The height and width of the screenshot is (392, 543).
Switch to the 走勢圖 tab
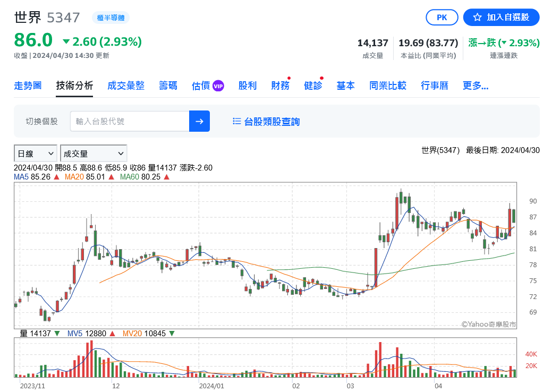pos(28,86)
